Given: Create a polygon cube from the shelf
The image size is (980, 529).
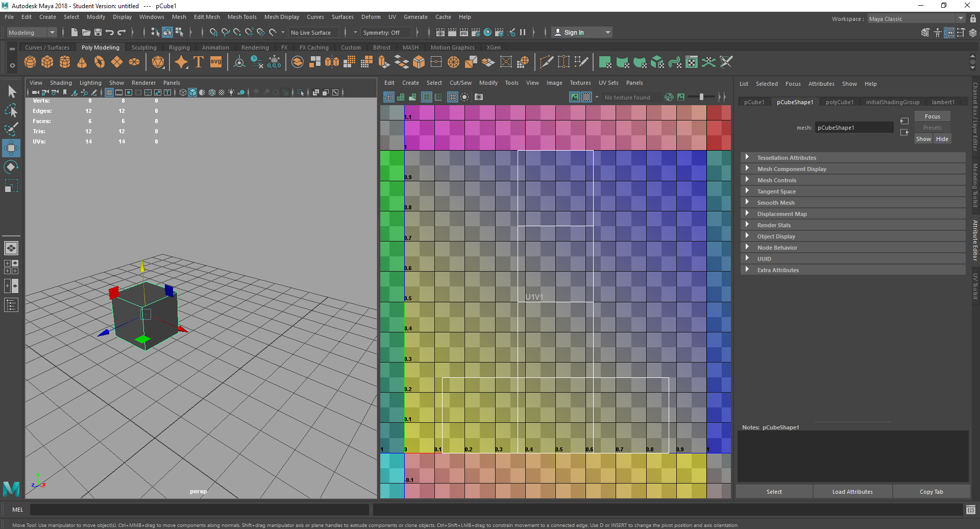Looking at the screenshot, I should point(47,62).
